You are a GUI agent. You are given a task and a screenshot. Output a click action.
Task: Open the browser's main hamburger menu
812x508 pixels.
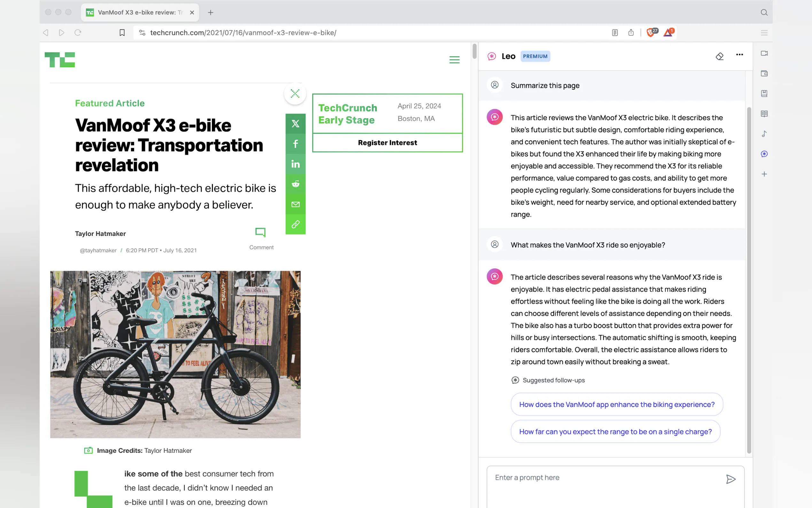click(764, 33)
